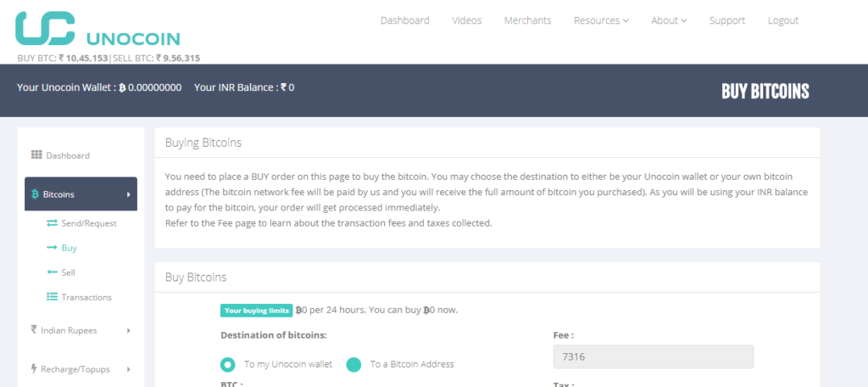The height and width of the screenshot is (387, 868).
Task: Click the SELL BTC price text
Action: pos(156,58)
